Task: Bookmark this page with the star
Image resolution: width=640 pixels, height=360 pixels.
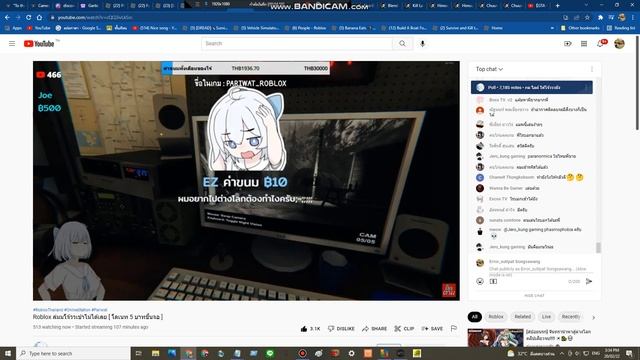Action: [587, 18]
